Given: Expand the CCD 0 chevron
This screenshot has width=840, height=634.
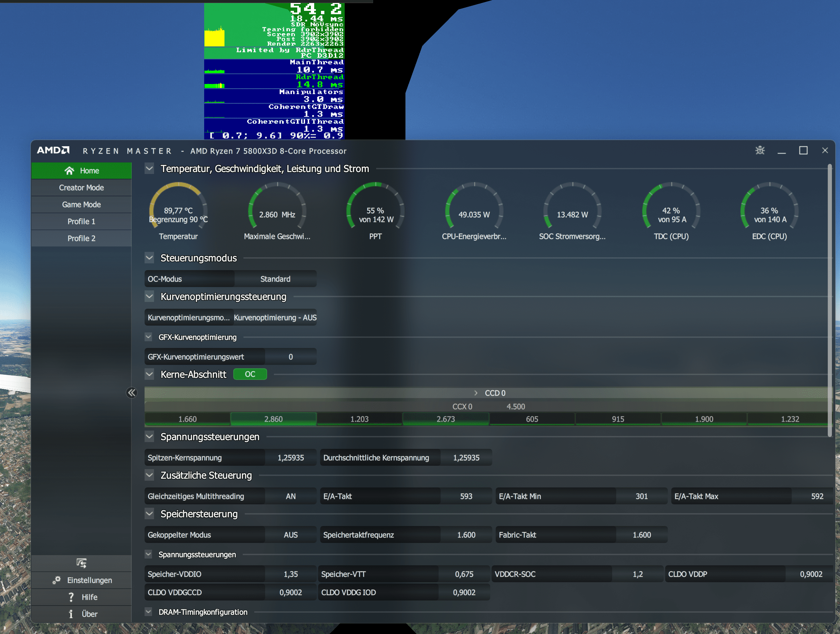Looking at the screenshot, I should pyautogui.click(x=476, y=393).
